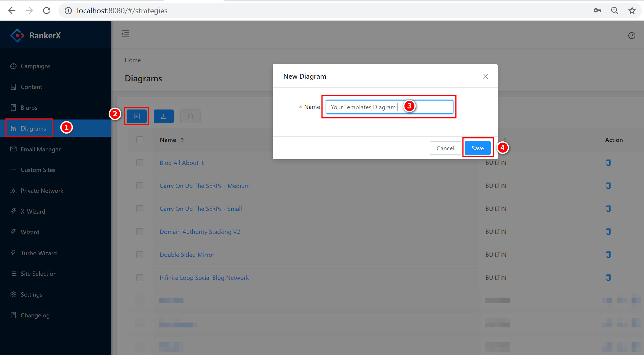Open the Domain Authority Stacking V2 link

click(x=200, y=232)
